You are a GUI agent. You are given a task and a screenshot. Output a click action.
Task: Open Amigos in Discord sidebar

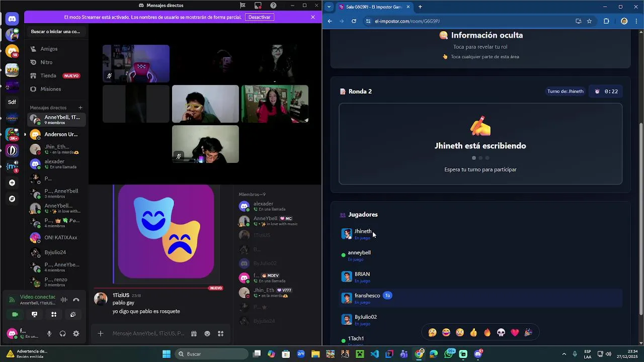(56, 49)
